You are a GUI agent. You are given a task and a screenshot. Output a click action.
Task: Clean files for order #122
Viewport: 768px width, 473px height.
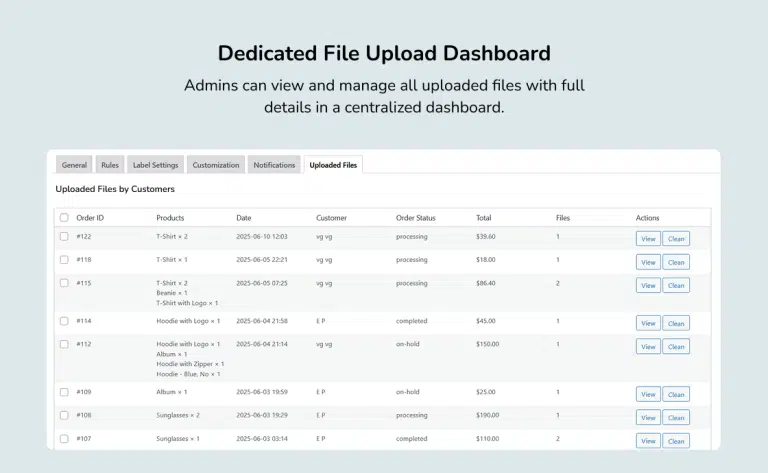click(676, 238)
